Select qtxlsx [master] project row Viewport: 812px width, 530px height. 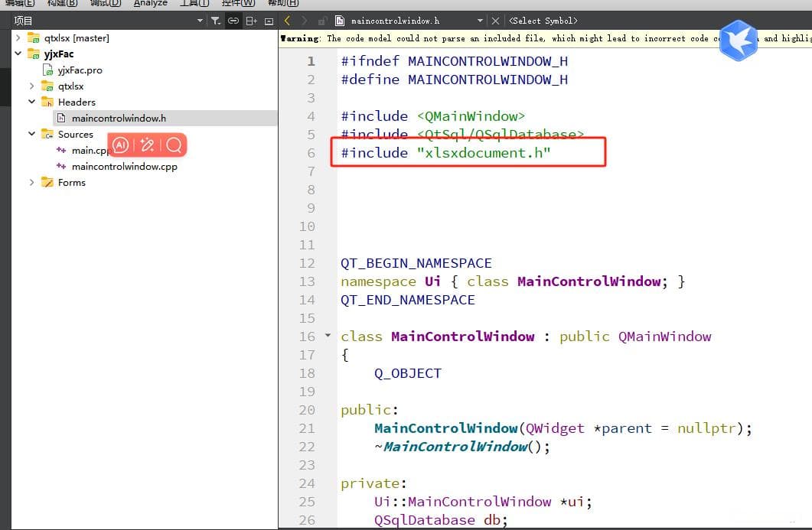click(x=77, y=37)
